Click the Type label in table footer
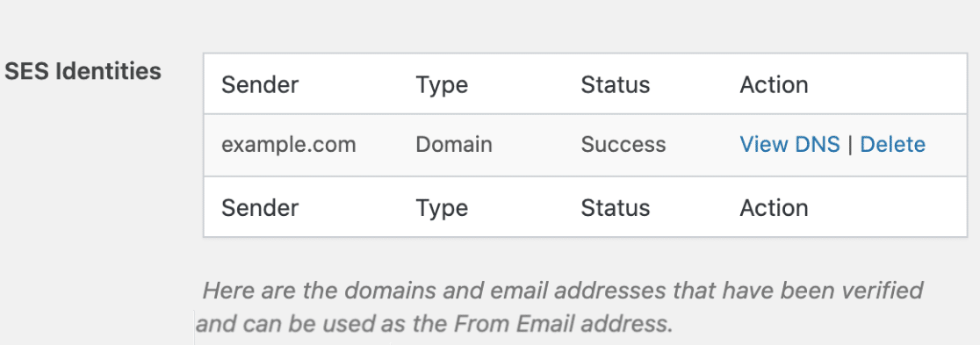The image size is (980, 345). pos(442,208)
